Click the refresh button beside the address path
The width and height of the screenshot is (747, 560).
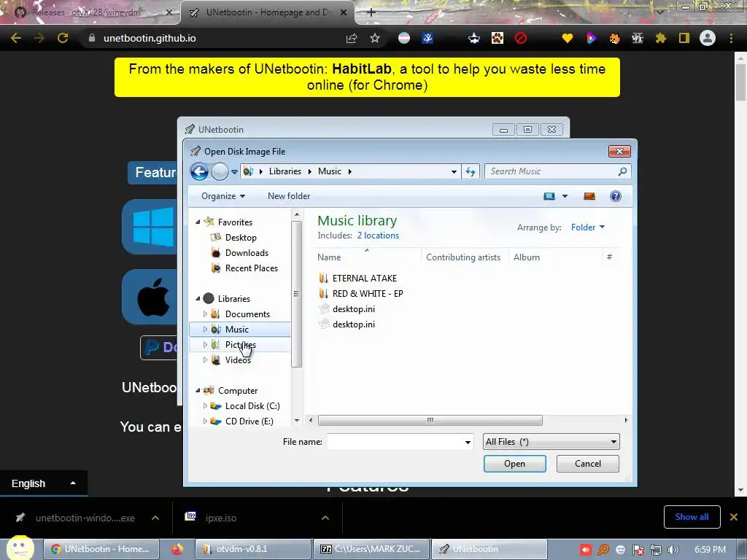coord(471,171)
